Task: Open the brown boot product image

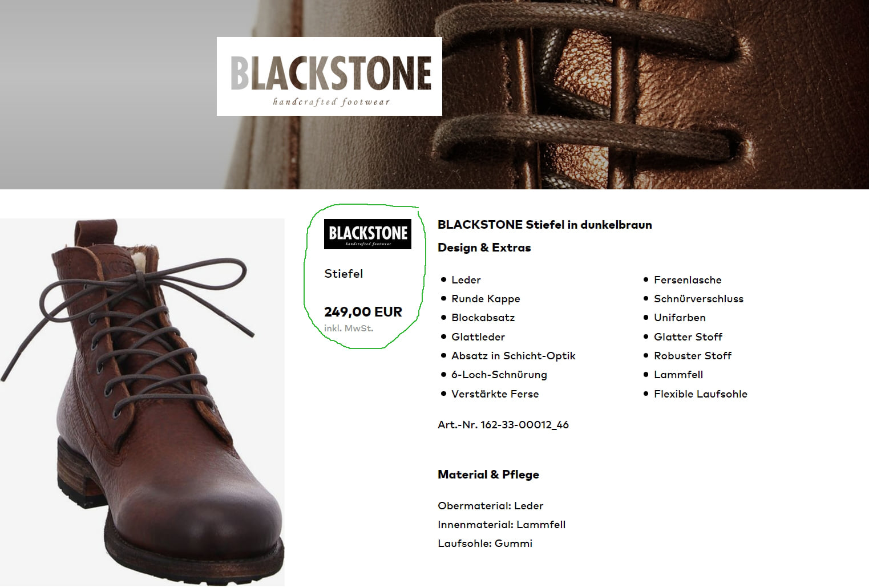Action: [x=142, y=402]
